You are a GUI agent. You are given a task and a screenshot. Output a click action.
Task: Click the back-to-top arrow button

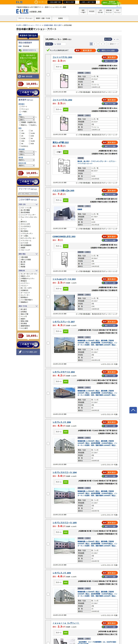133,410
